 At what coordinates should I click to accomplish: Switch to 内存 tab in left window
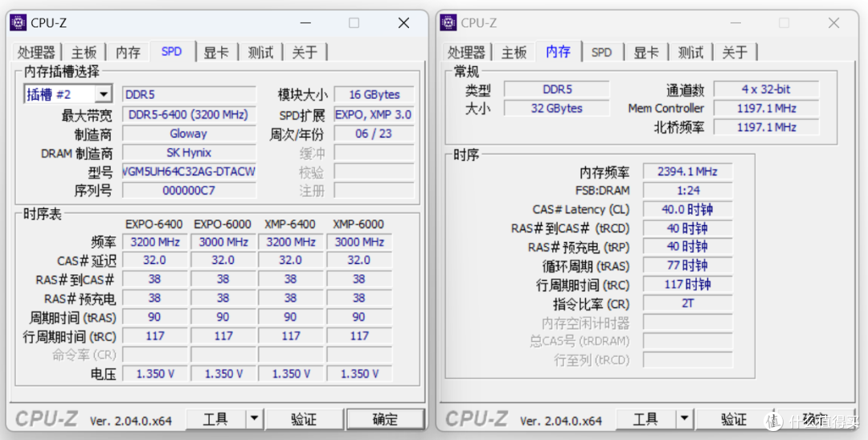click(129, 52)
